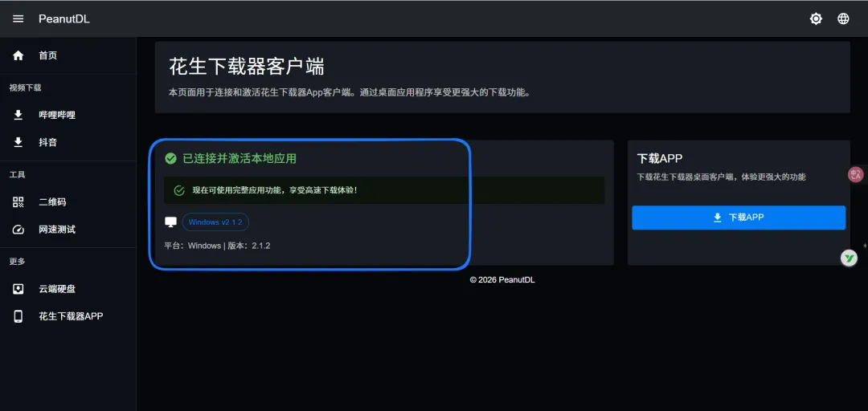This screenshot has width=868, height=411.
Task: Click the blue 下载APP button
Action: click(739, 218)
